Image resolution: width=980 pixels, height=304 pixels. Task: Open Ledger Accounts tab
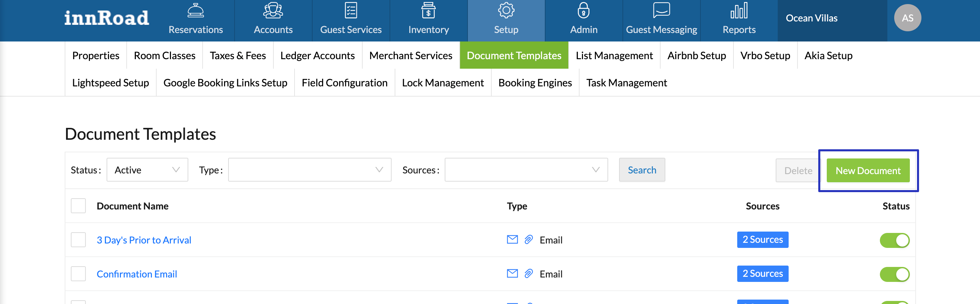coord(317,55)
